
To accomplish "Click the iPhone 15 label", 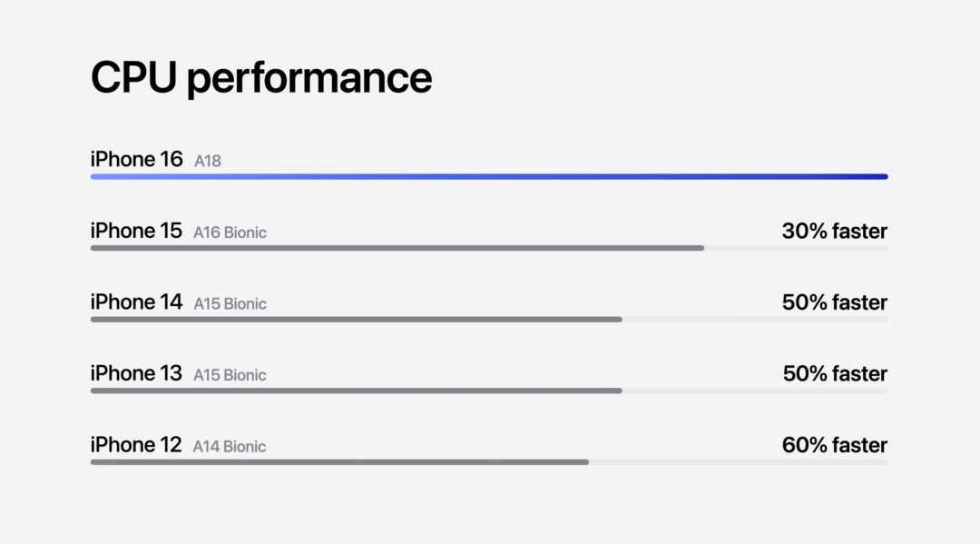I will (136, 231).
